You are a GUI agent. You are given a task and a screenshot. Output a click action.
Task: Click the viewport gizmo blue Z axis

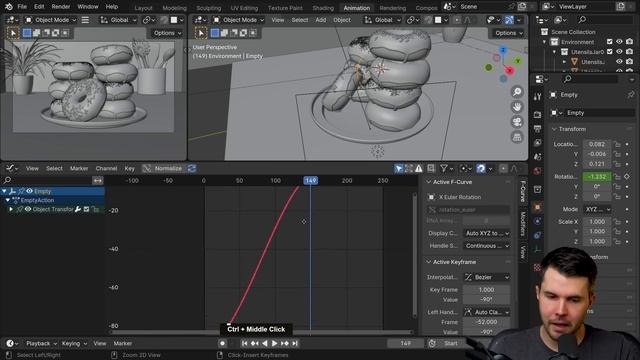tap(503, 50)
